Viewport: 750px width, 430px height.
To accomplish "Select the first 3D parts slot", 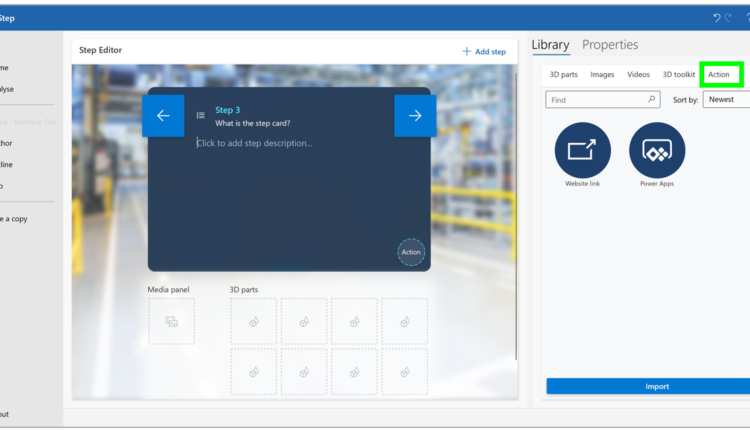I will coord(254,321).
